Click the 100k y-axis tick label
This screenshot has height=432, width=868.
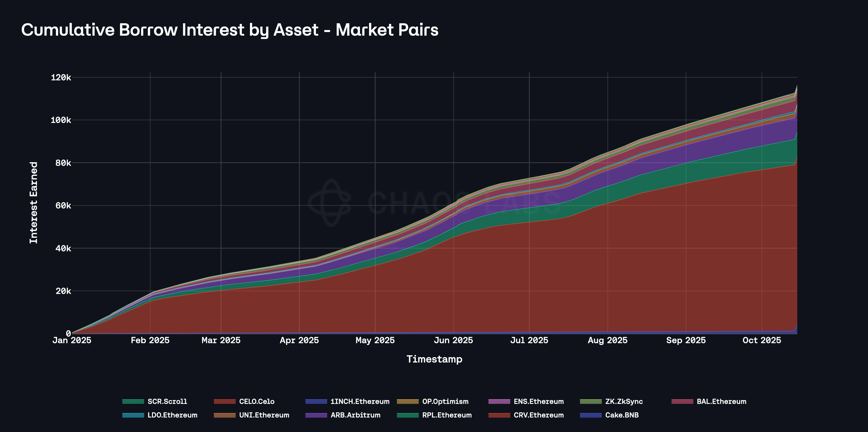[x=61, y=120]
